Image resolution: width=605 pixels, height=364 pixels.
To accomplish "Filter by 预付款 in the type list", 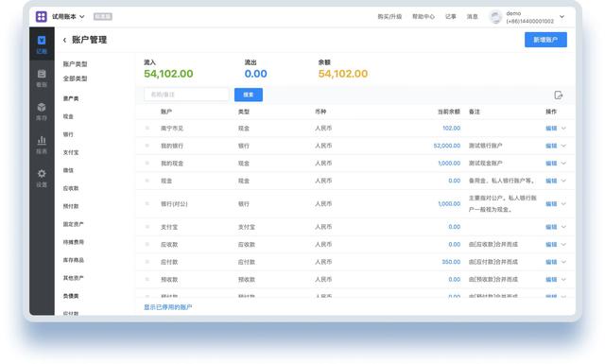I will [x=71, y=206].
